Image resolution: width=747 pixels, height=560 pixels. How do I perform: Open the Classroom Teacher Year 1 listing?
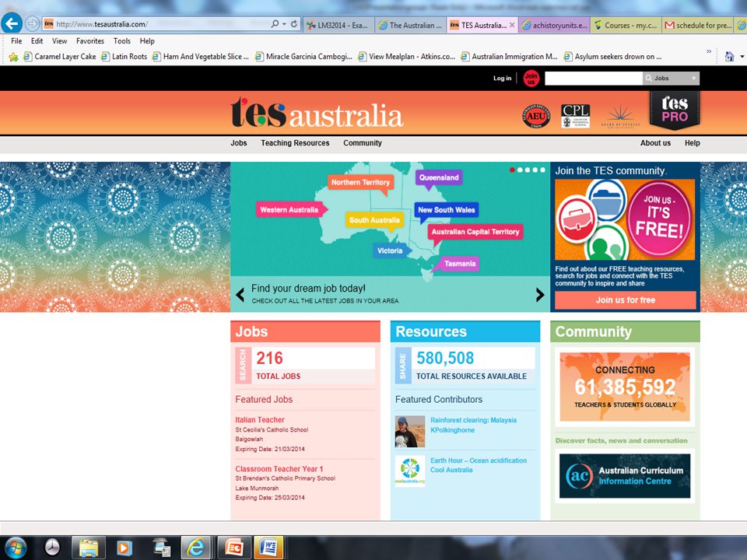(x=279, y=468)
